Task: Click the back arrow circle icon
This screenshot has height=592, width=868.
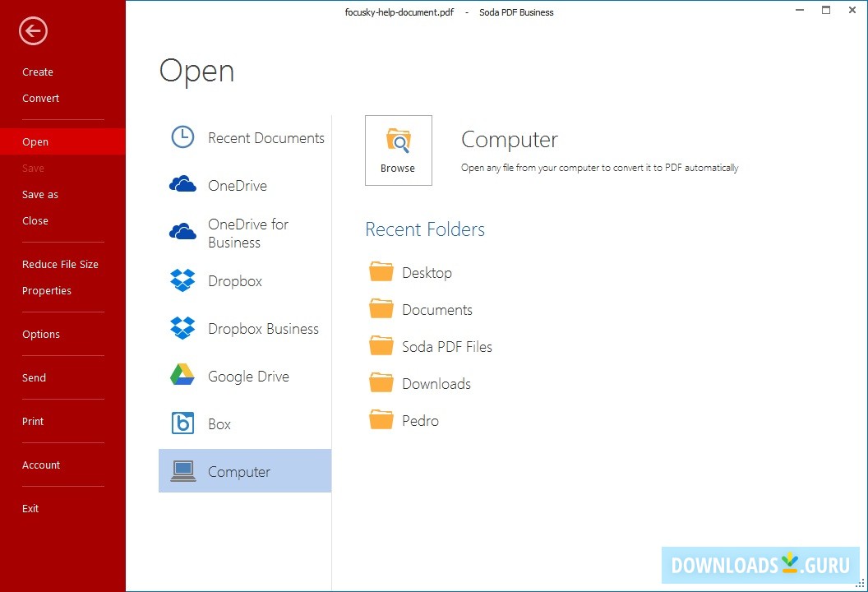Action: tap(33, 31)
